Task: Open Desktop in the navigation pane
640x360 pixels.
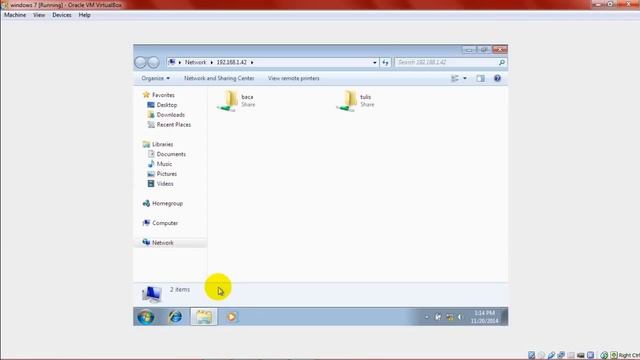Action: (162, 105)
